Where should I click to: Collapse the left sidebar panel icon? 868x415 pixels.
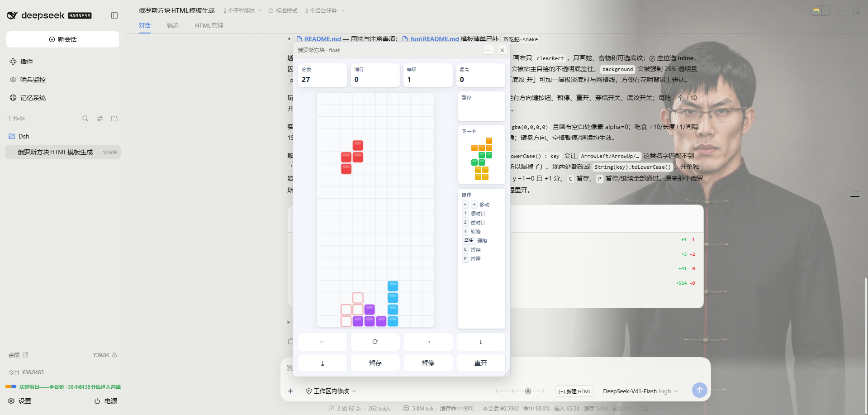[x=114, y=15]
